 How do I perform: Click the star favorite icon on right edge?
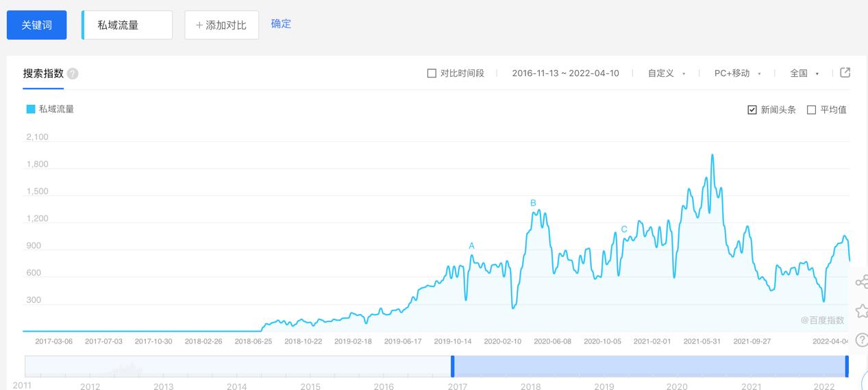coord(862,311)
